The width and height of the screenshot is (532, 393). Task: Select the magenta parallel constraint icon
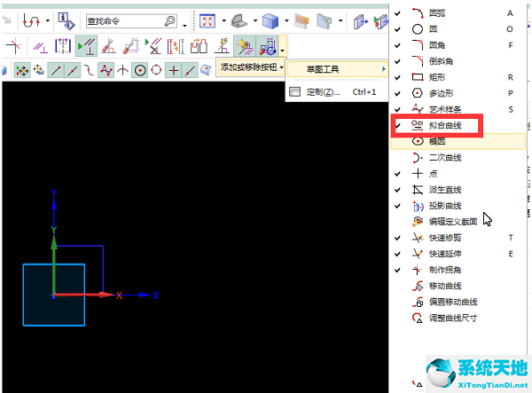click(x=41, y=46)
